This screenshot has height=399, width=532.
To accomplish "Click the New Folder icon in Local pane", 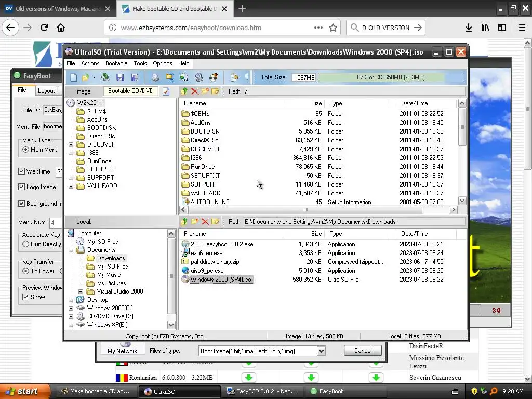I will pos(195,221).
